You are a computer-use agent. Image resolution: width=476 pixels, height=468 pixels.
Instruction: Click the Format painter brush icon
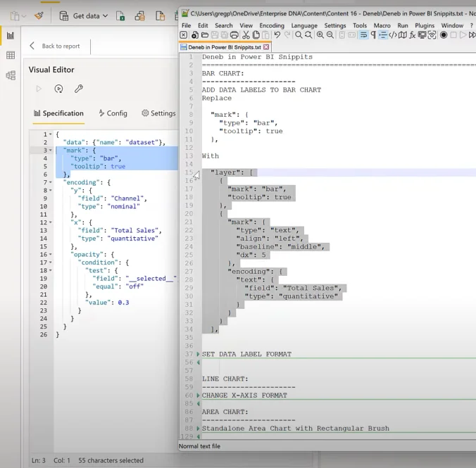point(39,15)
